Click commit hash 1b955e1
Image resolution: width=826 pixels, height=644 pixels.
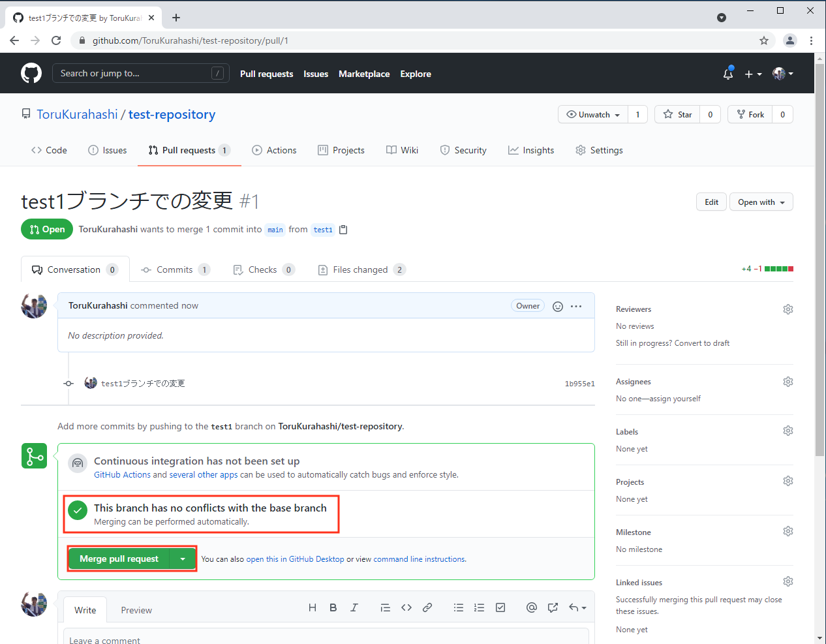coord(579,384)
